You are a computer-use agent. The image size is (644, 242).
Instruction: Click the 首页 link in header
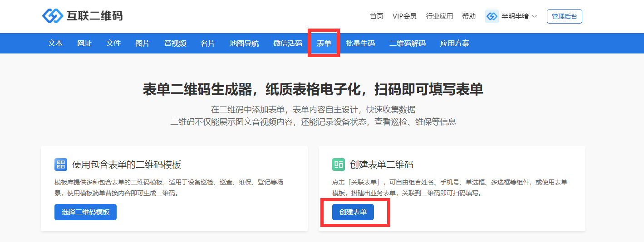tap(377, 16)
